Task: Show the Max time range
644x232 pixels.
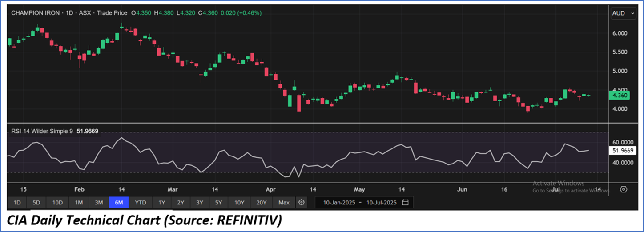Action: pyautogui.click(x=284, y=203)
